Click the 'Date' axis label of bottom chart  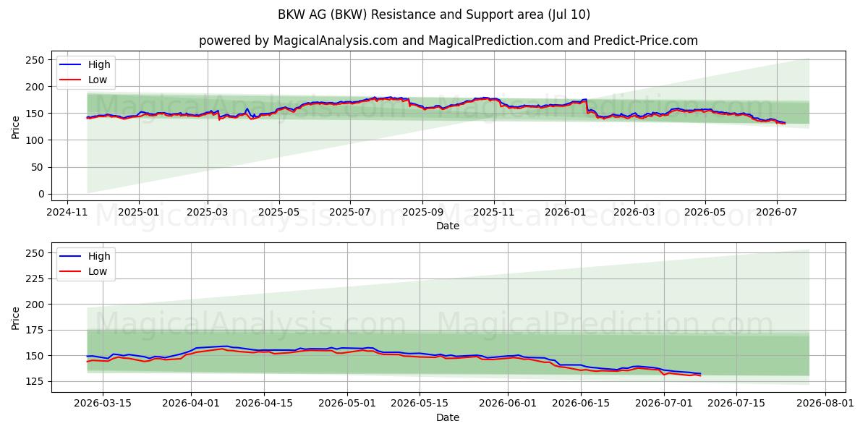pos(448,417)
